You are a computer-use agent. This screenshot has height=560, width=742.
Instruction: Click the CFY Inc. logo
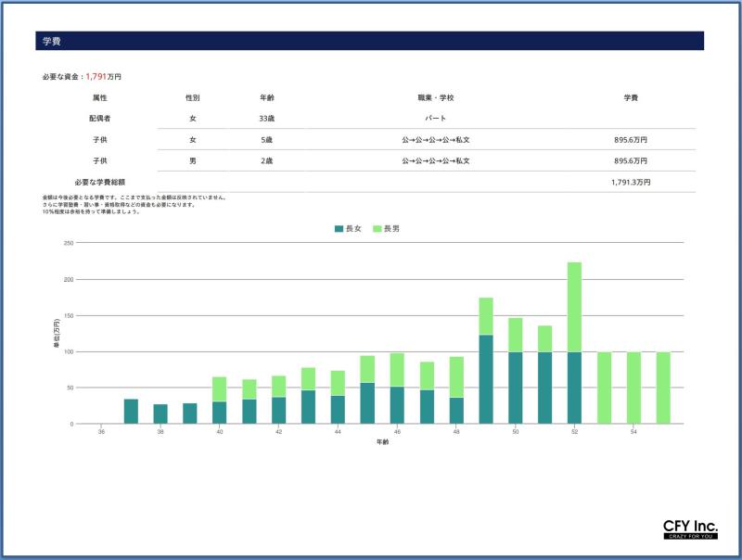(690, 529)
